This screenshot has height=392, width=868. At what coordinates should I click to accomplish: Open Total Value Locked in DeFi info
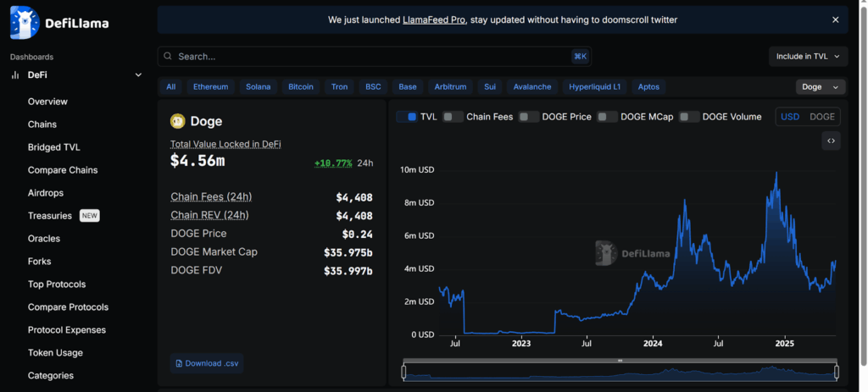tap(225, 144)
